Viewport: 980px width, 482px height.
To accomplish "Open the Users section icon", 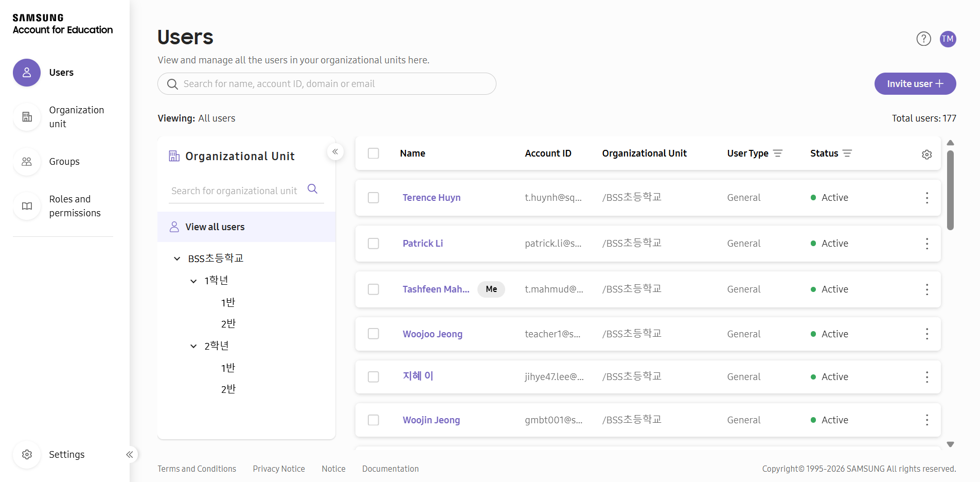I will coord(27,73).
